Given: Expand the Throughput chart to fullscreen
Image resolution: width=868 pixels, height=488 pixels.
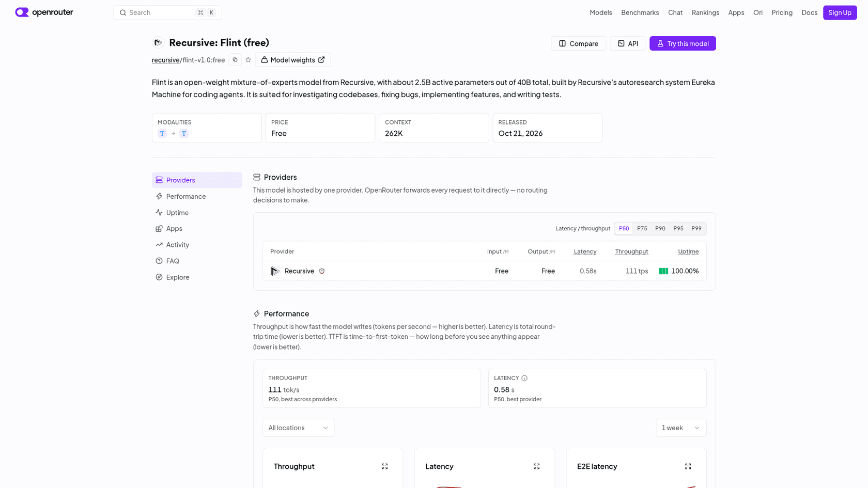Looking at the screenshot, I should pos(385,466).
